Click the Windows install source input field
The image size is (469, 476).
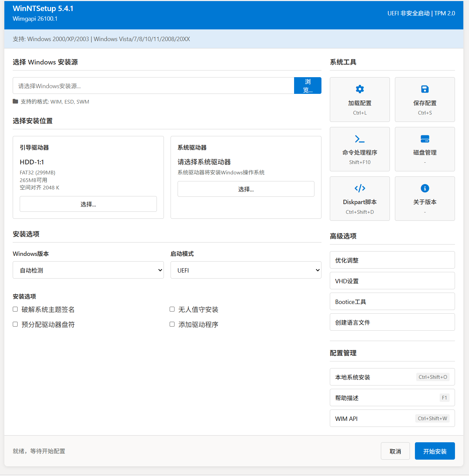point(154,86)
